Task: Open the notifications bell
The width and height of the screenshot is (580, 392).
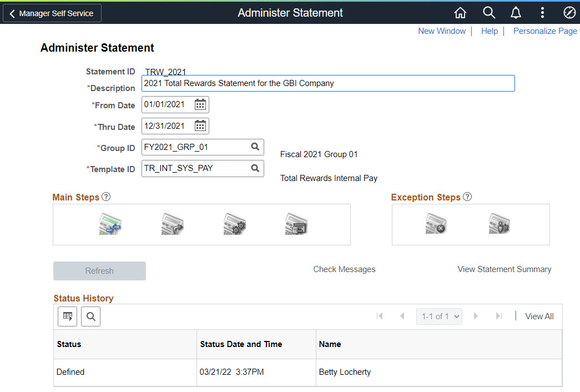Action: 516,13
